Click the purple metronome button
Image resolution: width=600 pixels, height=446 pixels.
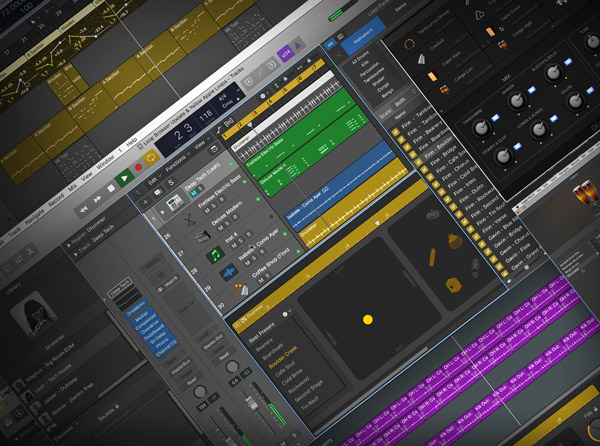click(x=298, y=45)
